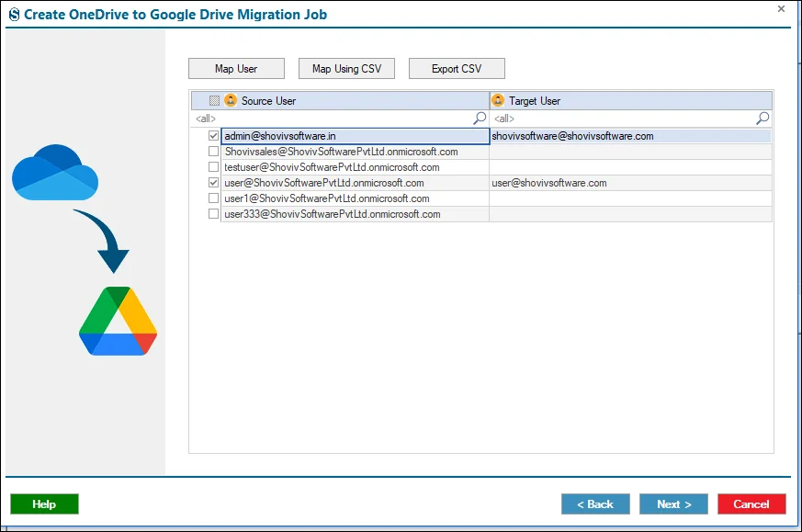
Task: Sort by Source User column header
Action: coord(340,101)
